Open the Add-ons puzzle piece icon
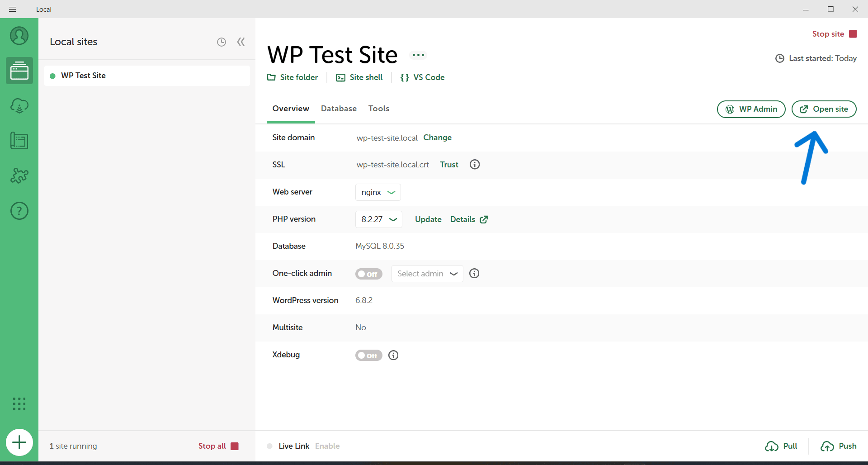Viewport: 868px width, 465px height. coord(19,176)
